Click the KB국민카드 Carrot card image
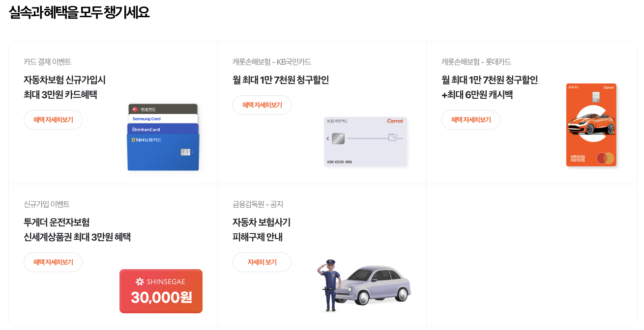This screenshot has height=330, width=644. click(x=366, y=142)
